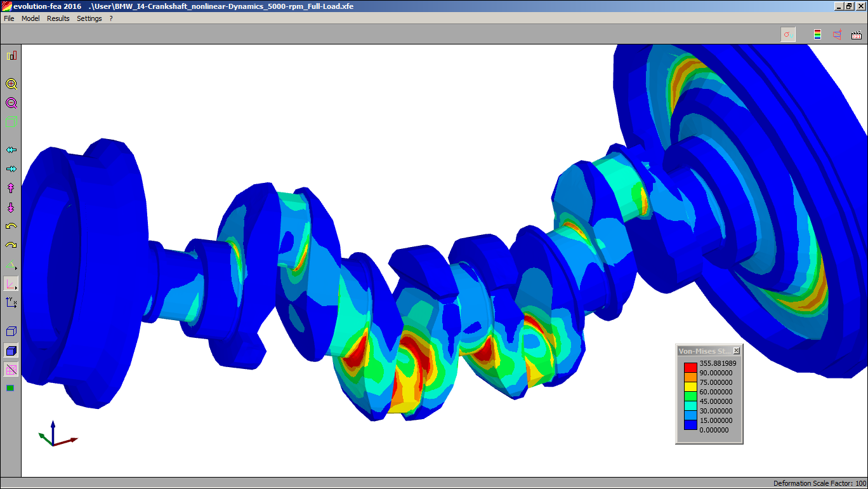Rotate model with upper yellow curved arrow
This screenshot has width=868, height=489.
[x=11, y=226]
